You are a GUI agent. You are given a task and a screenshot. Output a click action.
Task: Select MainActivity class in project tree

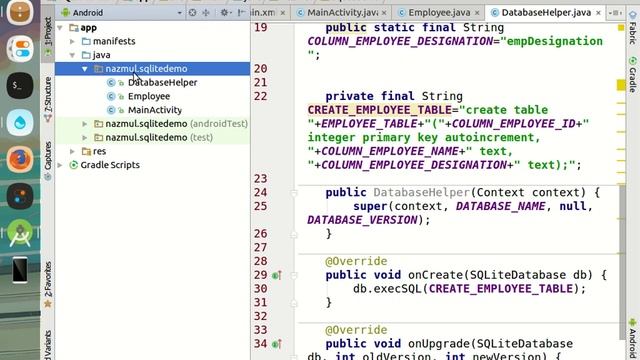[155, 110]
